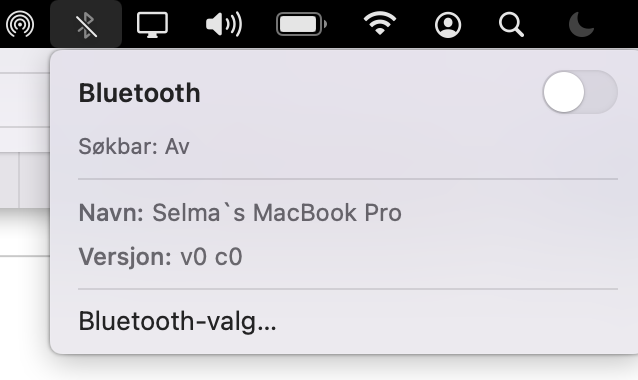Click the gray track of the Bluetooth switch
This screenshot has width=638, height=380.
point(601,92)
